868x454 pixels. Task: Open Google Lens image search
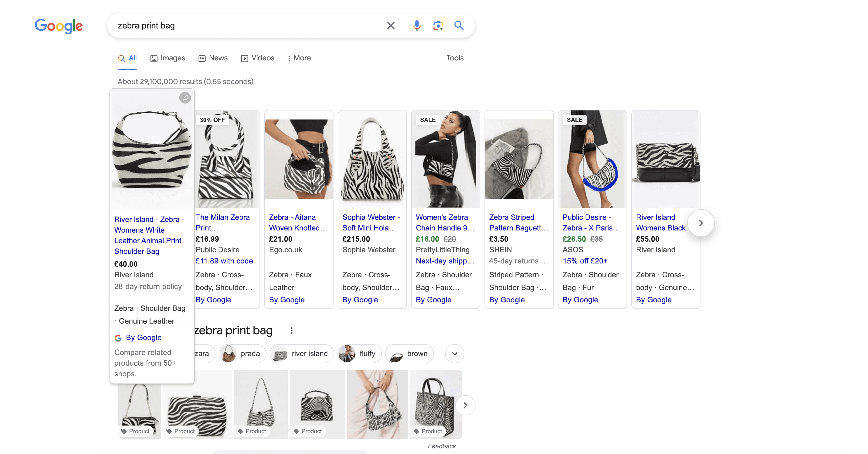[x=438, y=26]
